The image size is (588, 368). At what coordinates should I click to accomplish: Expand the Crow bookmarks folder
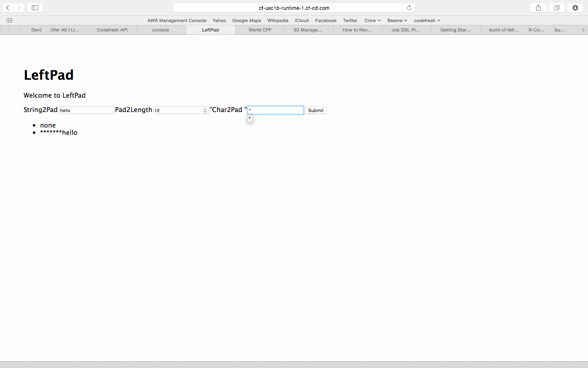372,20
